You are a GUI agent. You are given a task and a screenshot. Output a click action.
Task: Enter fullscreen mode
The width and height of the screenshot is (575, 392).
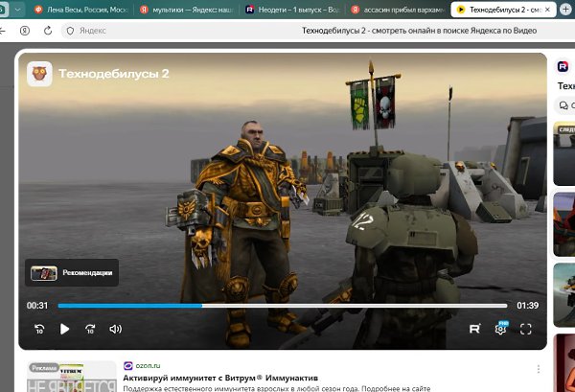click(526, 329)
